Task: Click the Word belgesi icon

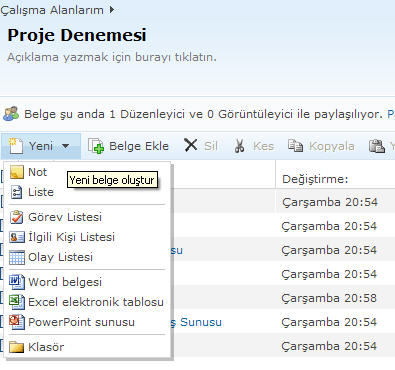Action: pyautogui.click(x=17, y=282)
